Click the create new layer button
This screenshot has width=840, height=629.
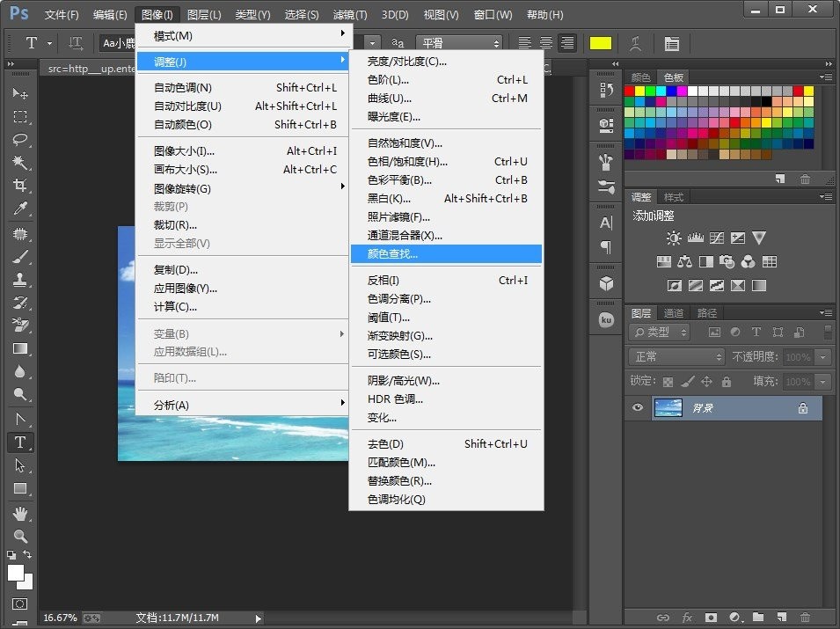point(780,618)
